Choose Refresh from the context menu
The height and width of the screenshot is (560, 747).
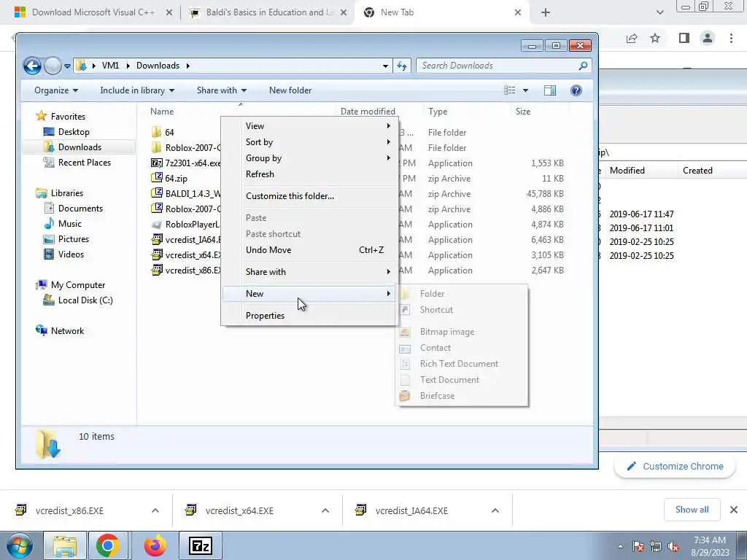coord(309,174)
